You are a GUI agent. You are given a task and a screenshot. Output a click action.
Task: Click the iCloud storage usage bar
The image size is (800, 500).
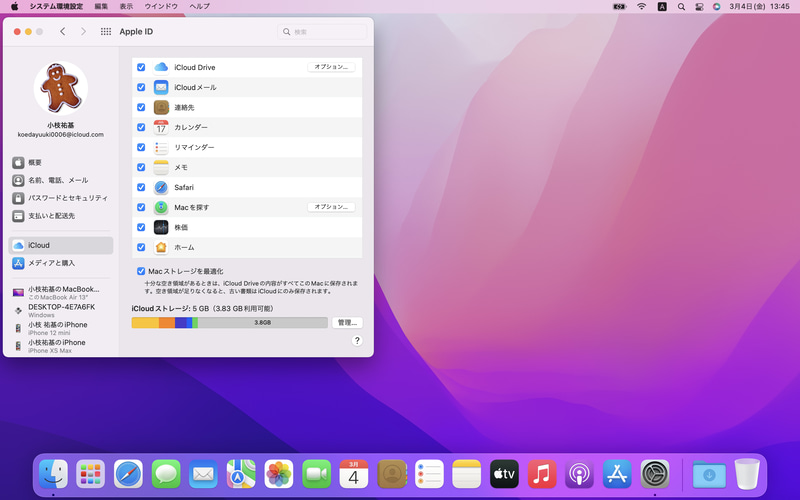[x=230, y=322]
